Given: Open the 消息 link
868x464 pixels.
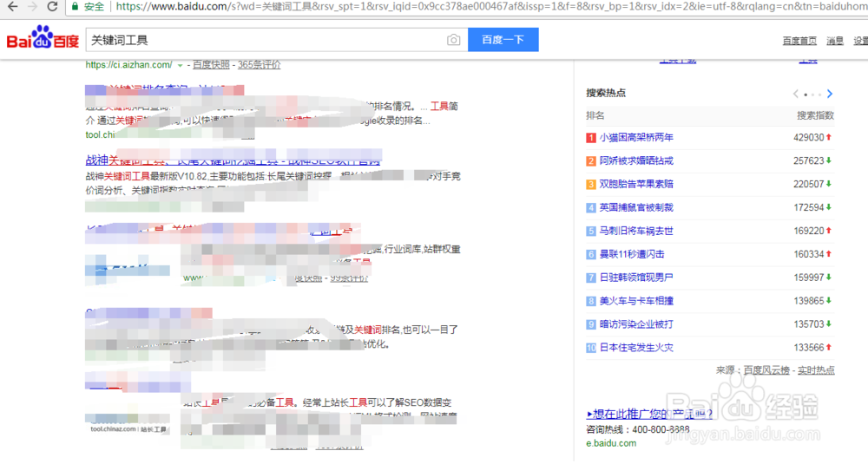Looking at the screenshot, I should 835,41.
